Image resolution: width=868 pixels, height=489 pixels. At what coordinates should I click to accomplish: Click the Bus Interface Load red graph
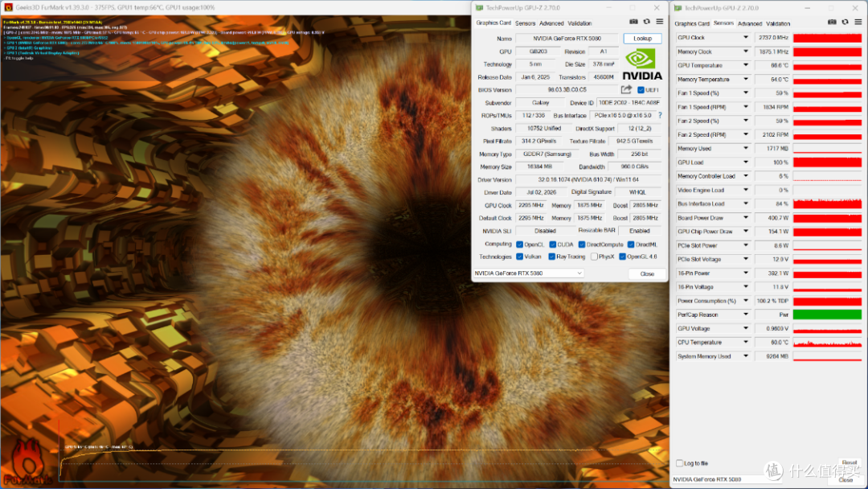point(827,203)
